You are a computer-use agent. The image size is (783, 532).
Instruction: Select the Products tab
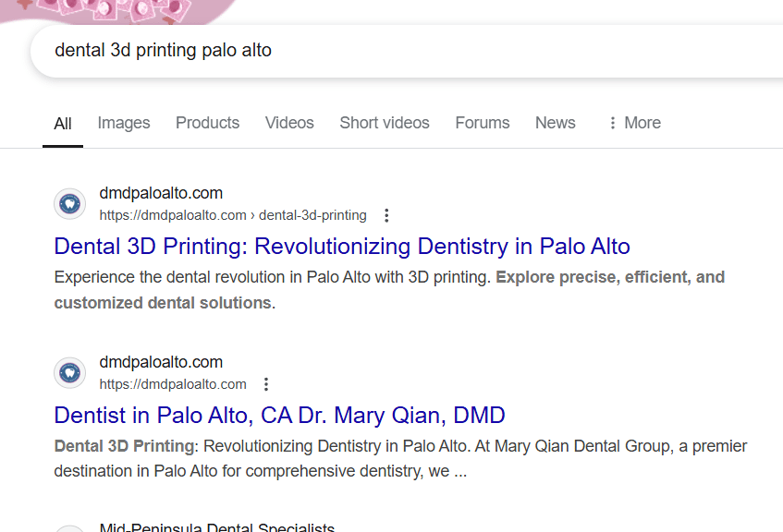coord(207,123)
